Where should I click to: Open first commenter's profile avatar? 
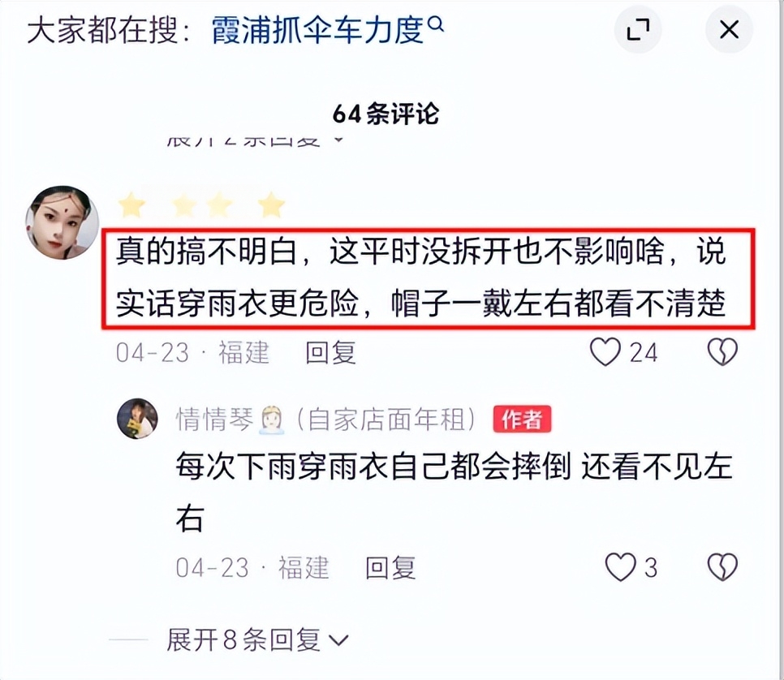[x=62, y=222]
